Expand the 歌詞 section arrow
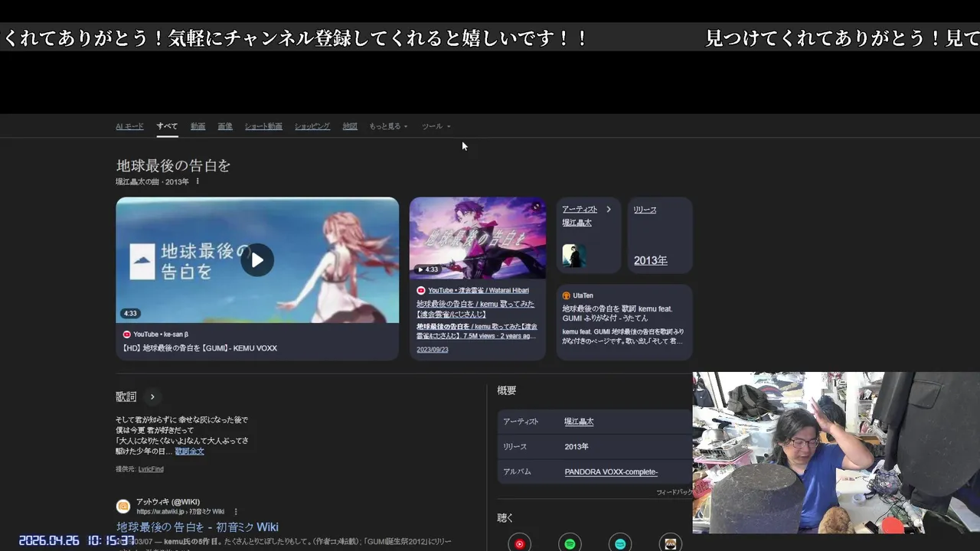980x551 pixels. (152, 396)
